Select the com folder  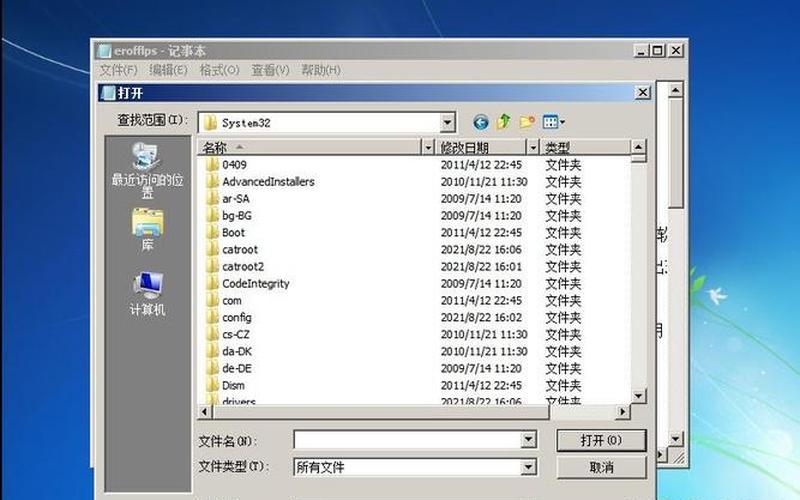pyautogui.click(x=224, y=301)
